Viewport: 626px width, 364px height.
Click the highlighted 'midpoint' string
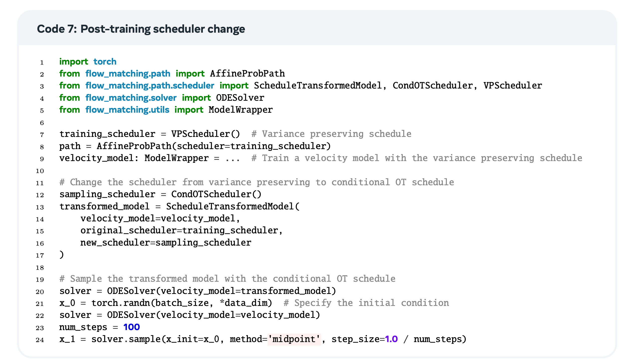pos(294,339)
